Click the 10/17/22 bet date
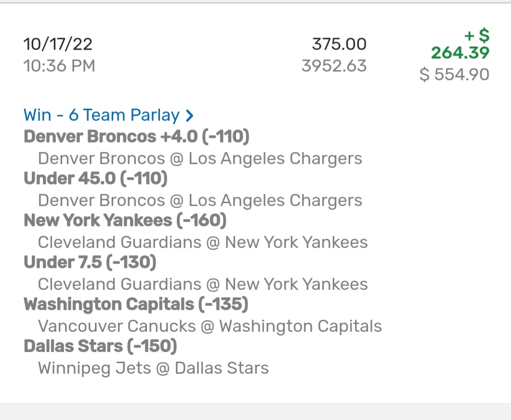511x420 pixels. pyautogui.click(x=58, y=44)
